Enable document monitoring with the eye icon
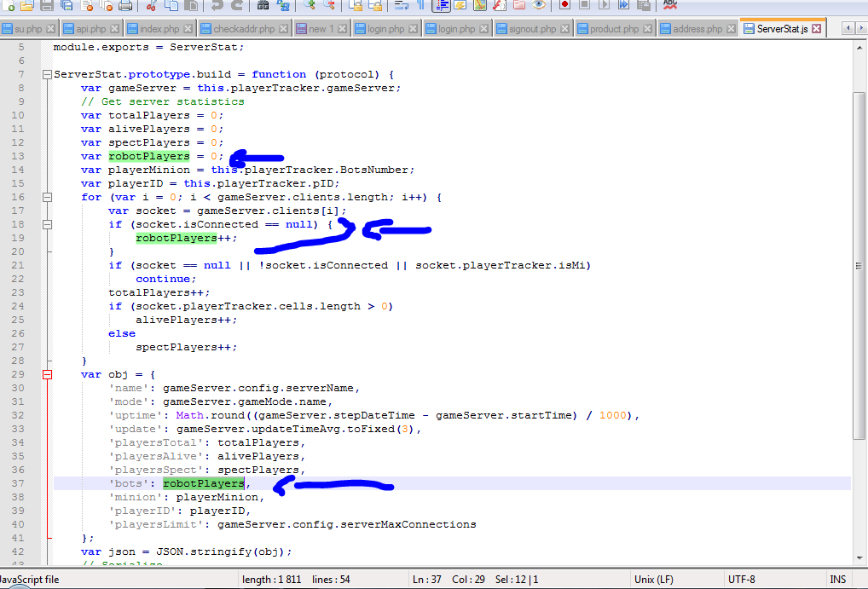Image resolution: width=868 pixels, height=589 pixels. pos(541,7)
